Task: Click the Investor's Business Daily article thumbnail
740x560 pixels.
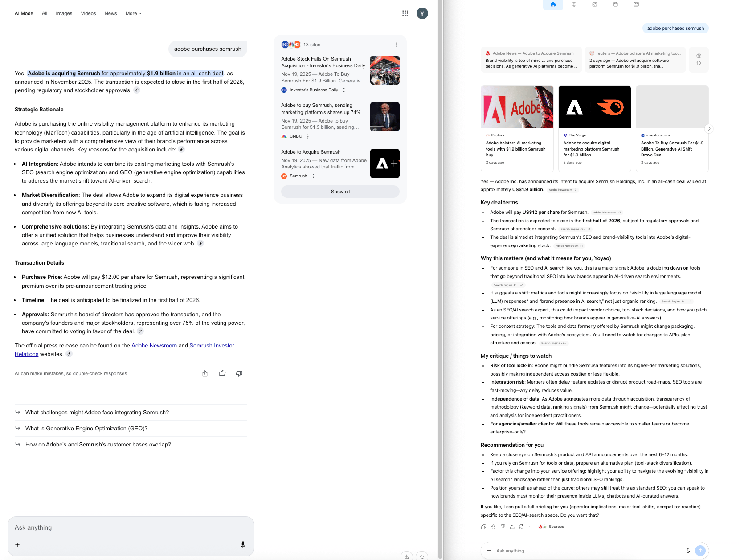Action: point(385,70)
